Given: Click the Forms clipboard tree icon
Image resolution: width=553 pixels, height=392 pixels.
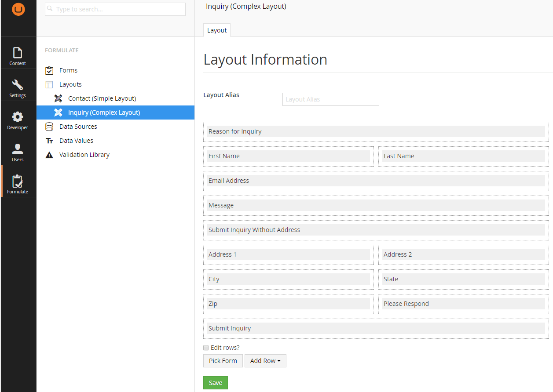Looking at the screenshot, I should pos(49,70).
